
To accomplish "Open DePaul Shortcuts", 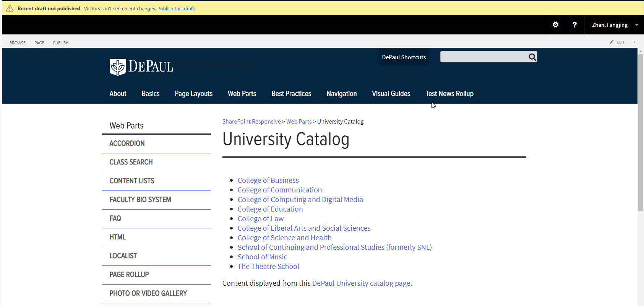I will pyautogui.click(x=404, y=57).
